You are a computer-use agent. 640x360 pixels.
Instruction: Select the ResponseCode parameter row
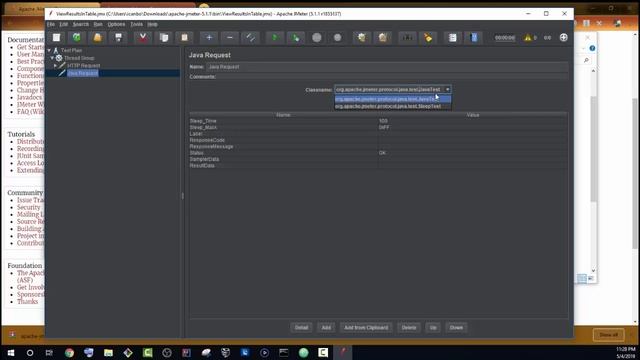click(379, 140)
